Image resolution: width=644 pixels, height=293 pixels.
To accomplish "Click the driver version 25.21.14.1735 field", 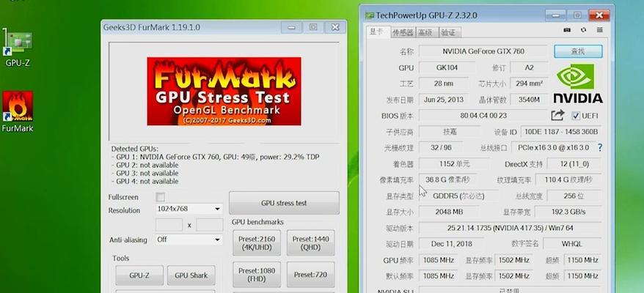I will pos(511,228).
